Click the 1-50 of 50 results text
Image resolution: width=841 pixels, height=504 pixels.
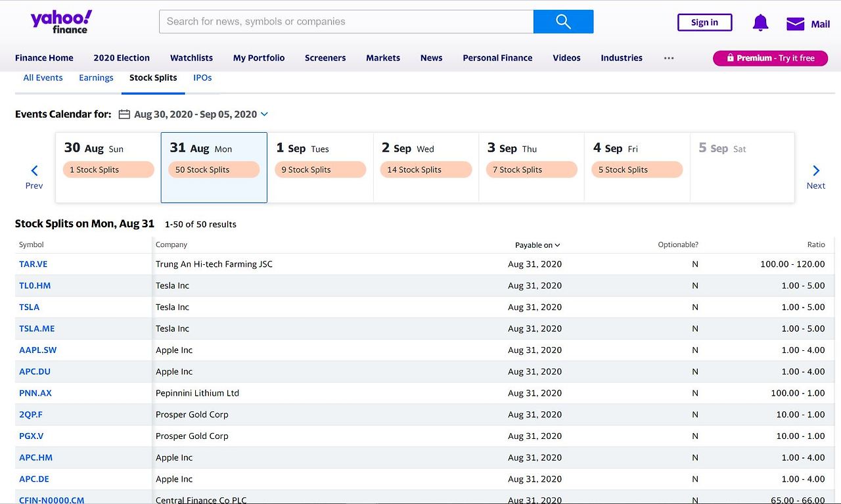[200, 225]
